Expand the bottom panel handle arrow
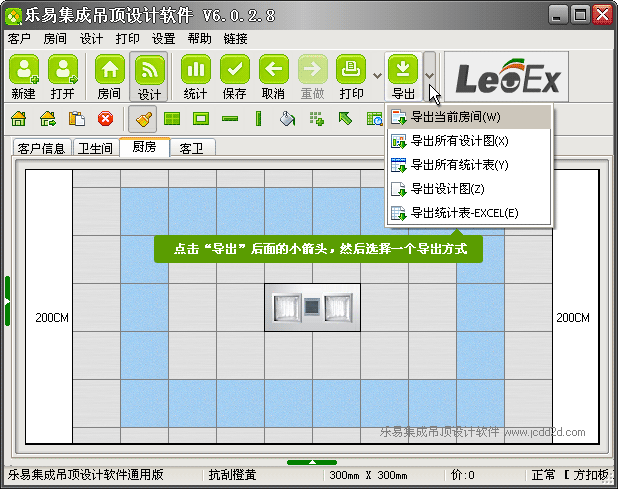This screenshot has width=618, height=489. pos(311,462)
